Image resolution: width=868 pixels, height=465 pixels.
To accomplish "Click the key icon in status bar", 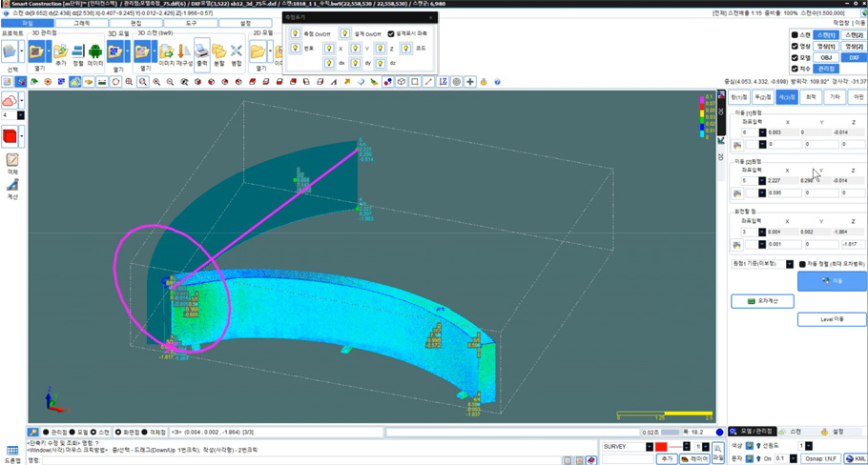I will (33, 432).
